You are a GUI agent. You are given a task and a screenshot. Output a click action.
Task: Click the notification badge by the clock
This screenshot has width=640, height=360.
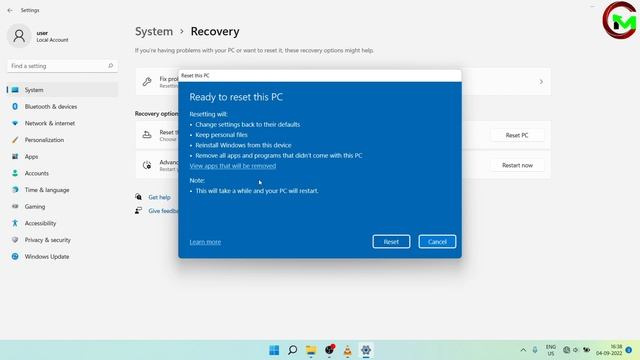pos(629,350)
